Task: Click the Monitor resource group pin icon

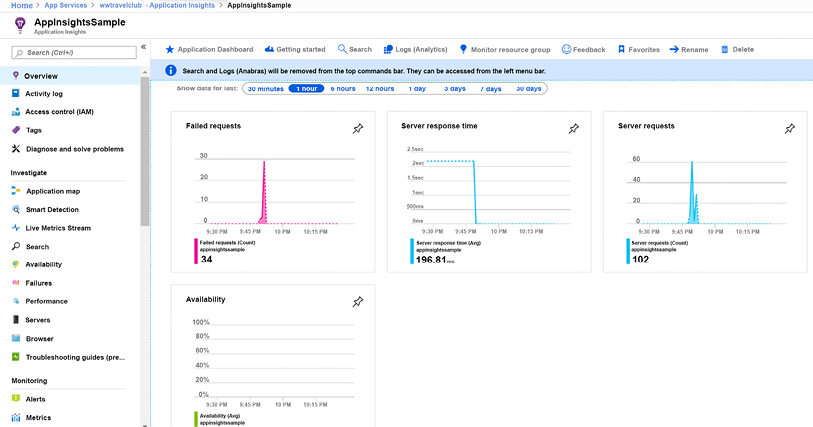Action: click(x=463, y=49)
